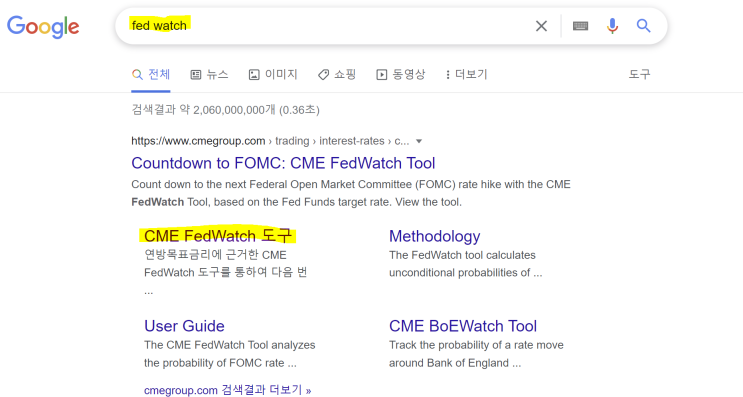Clear the search query with X icon

tap(541, 26)
